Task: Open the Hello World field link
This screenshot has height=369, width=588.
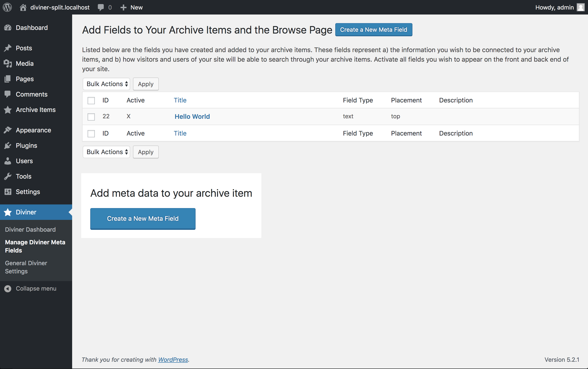Action: pyautogui.click(x=192, y=117)
